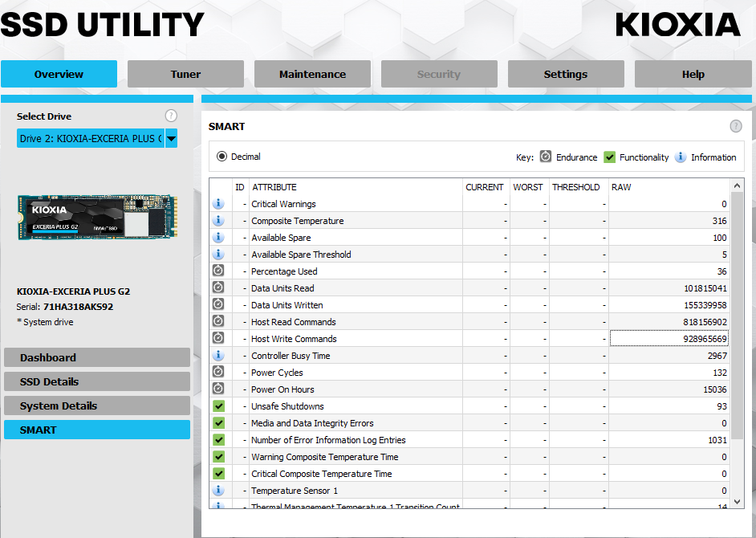Click the Endurance key legend icon
The height and width of the screenshot is (538, 756).
coord(545,157)
